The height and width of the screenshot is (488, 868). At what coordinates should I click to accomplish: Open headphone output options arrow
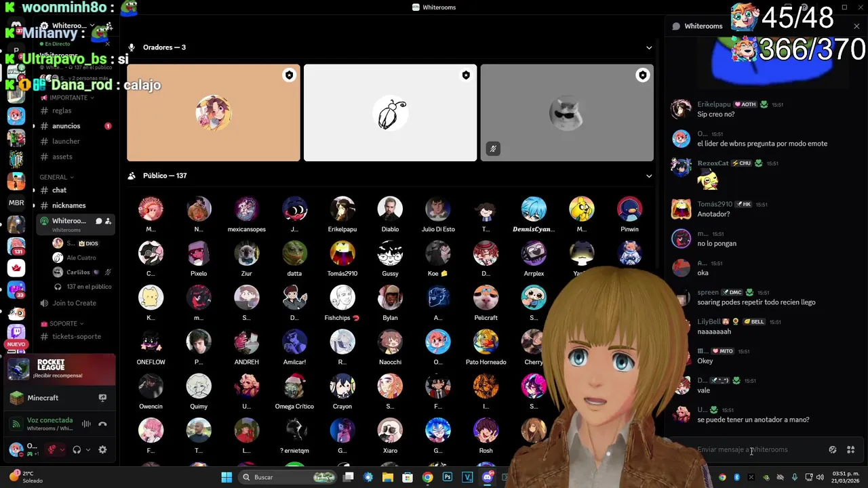coord(88,449)
